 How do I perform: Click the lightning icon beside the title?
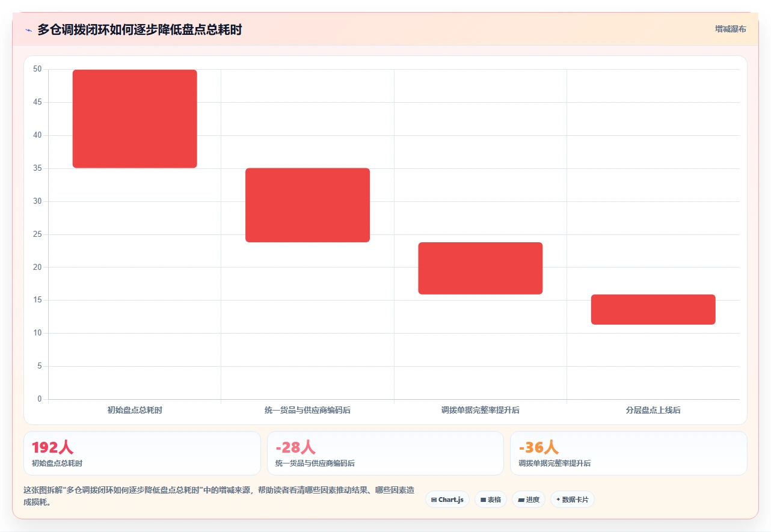[28, 30]
